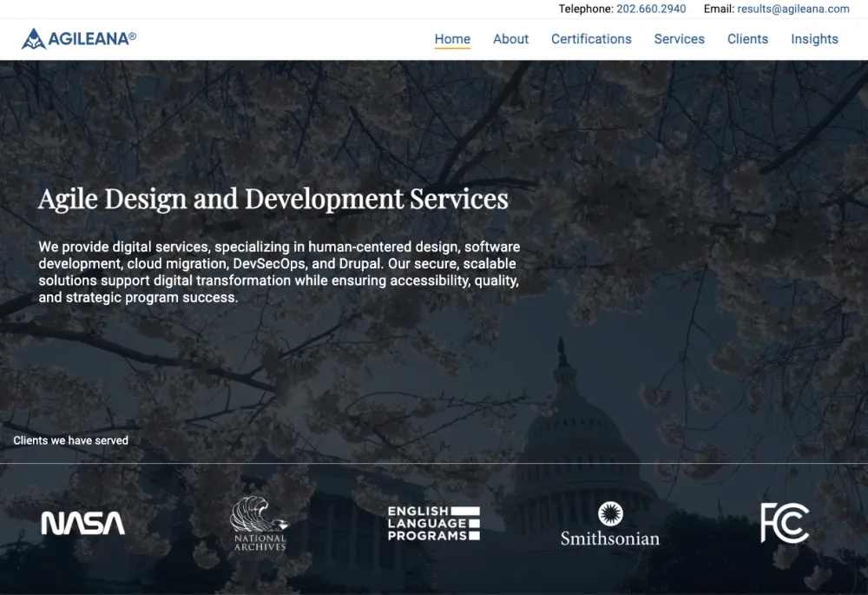Click the Smithsonian wordmark text

click(610, 539)
